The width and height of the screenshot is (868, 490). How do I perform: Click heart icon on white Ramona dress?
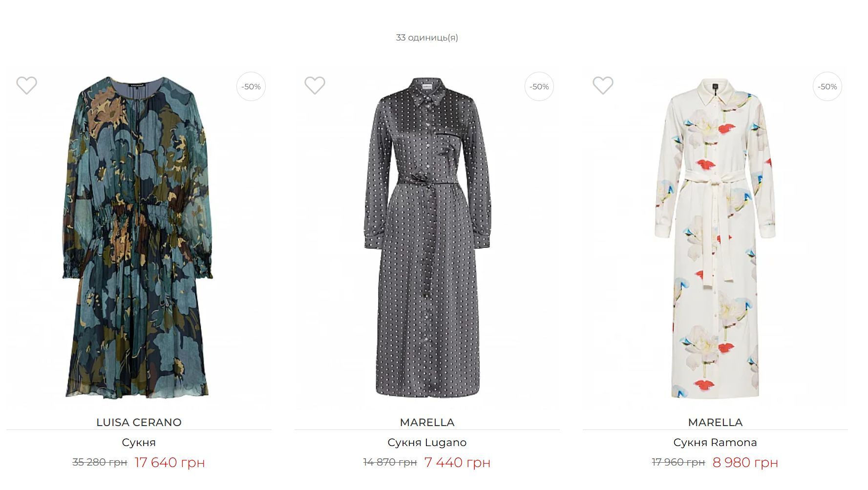[603, 85]
